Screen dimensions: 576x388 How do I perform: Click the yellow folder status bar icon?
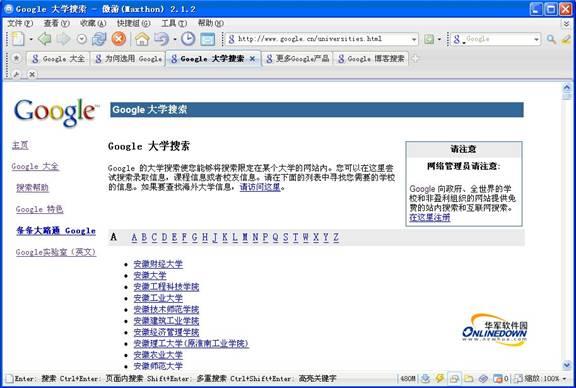coord(468,378)
